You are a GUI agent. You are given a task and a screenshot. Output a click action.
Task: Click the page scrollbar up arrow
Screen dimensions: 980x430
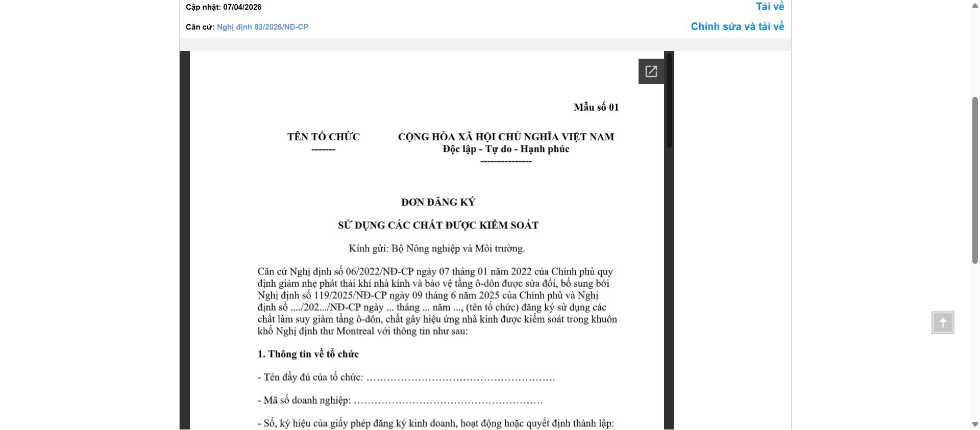pos(975,5)
